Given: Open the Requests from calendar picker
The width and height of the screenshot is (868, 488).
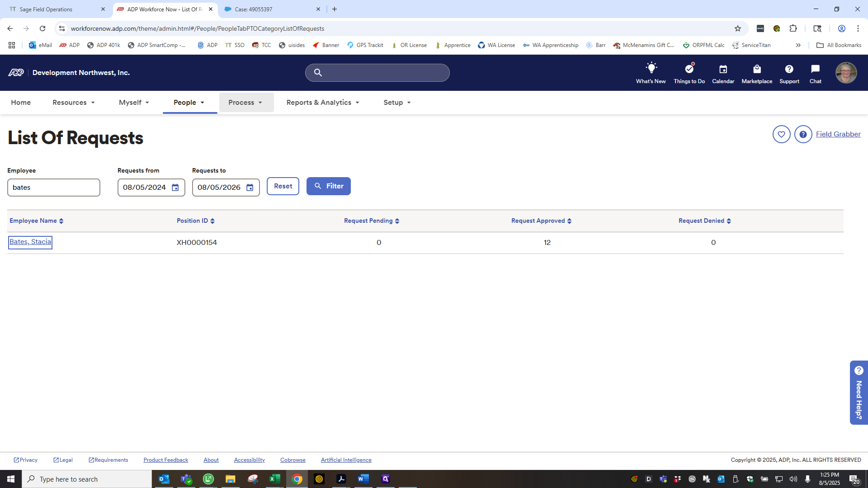Looking at the screenshot, I should (175, 188).
